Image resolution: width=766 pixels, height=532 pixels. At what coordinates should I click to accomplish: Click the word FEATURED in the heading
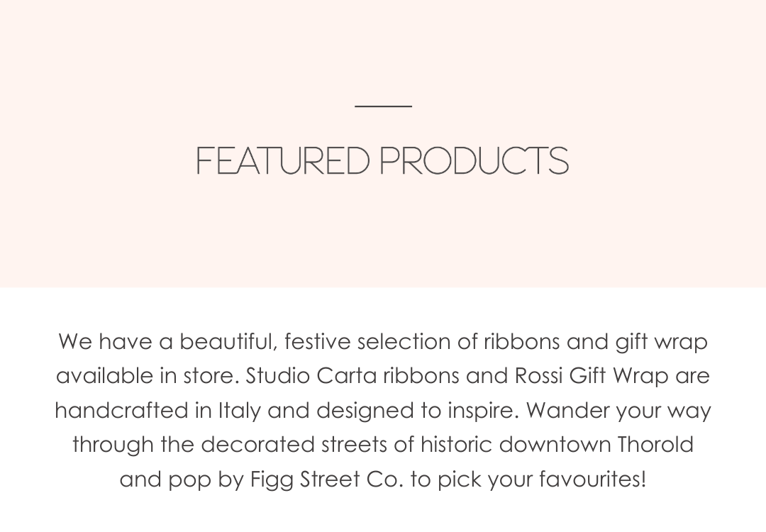[x=283, y=161]
